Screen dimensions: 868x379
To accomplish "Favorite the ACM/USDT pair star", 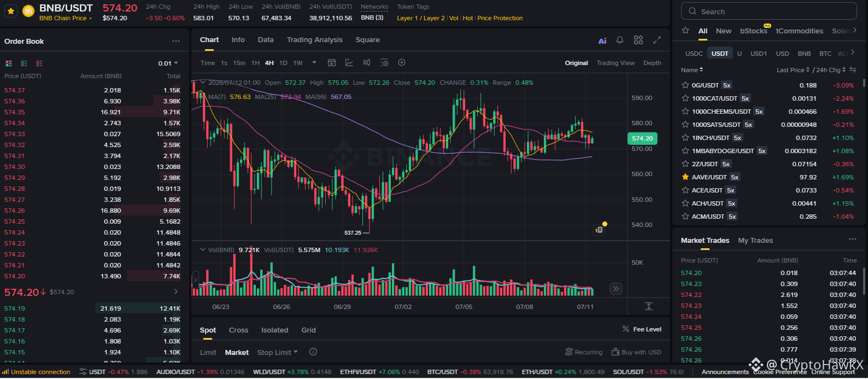I will 685,217.
